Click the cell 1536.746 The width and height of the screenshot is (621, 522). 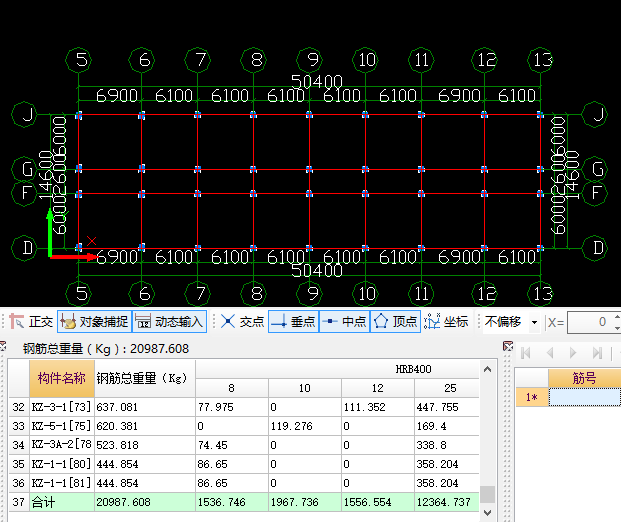click(232, 502)
